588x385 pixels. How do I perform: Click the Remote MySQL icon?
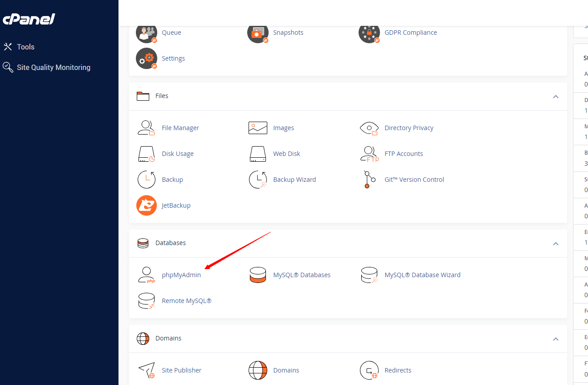[x=146, y=301]
